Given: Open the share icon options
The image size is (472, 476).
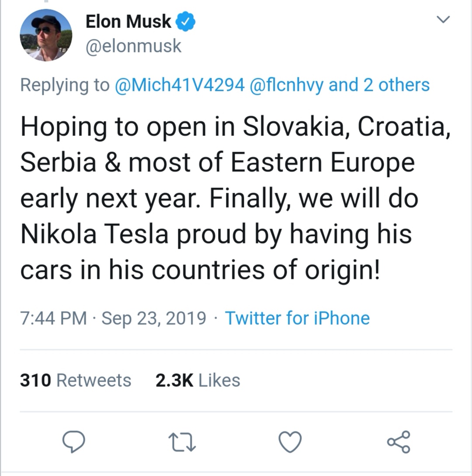Looking at the screenshot, I should click(x=399, y=442).
